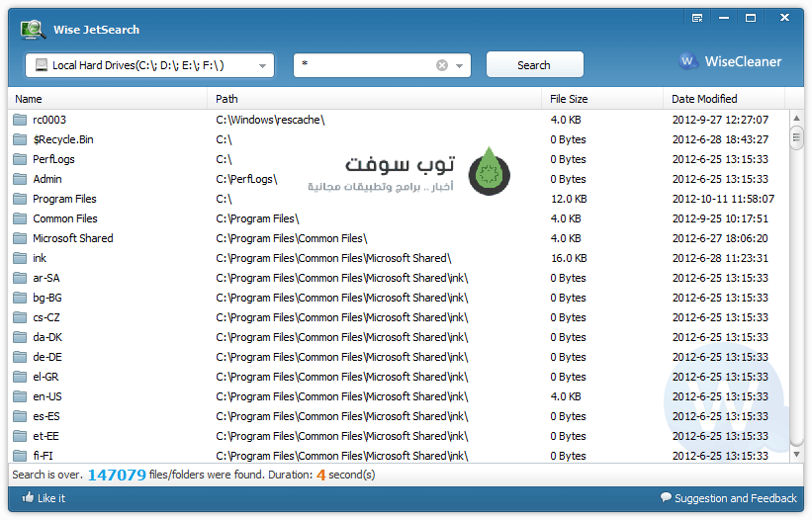Select the Program Files folder icon
The image size is (812, 520).
(20, 199)
